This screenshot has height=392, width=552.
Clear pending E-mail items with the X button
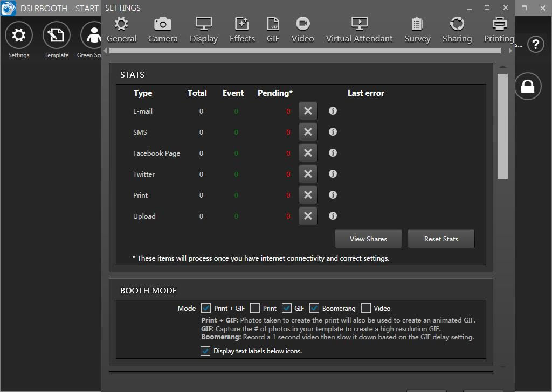[308, 111]
